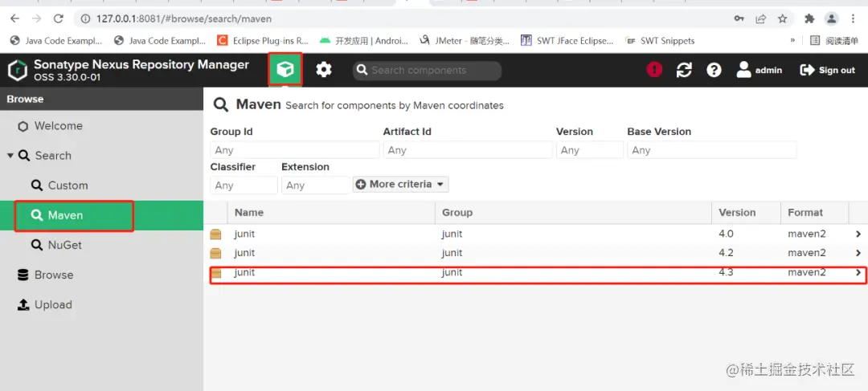Click the Base Version input field
The width and height of the screenshot is (868, 391).
[712, 150]
